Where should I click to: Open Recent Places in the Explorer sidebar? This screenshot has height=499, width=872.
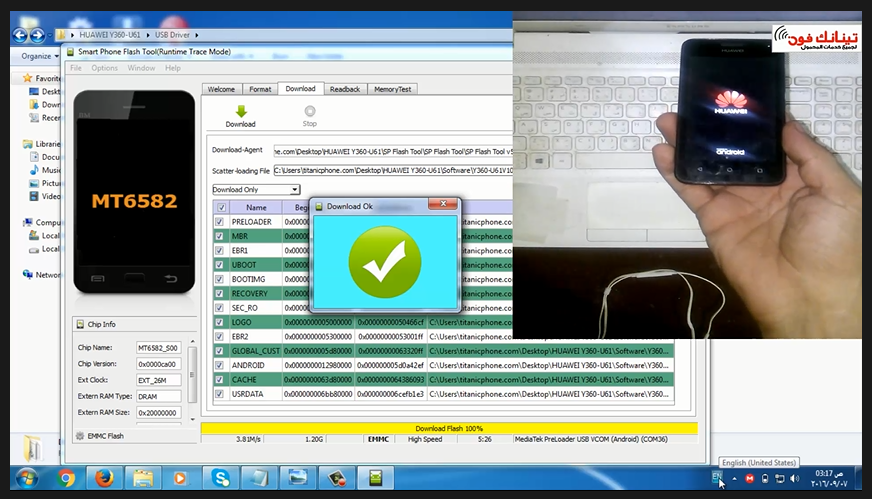pos(44,118)
